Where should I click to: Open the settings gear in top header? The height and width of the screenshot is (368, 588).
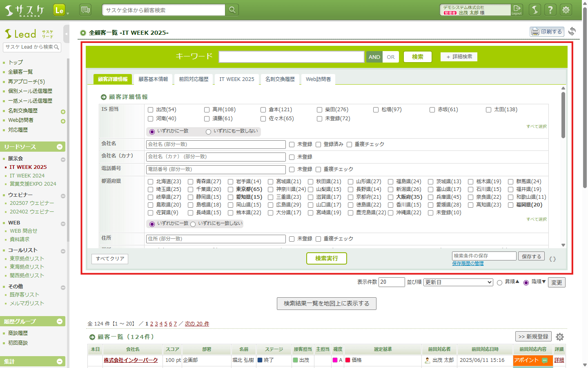pyautogui.click(x=566, y=10)
